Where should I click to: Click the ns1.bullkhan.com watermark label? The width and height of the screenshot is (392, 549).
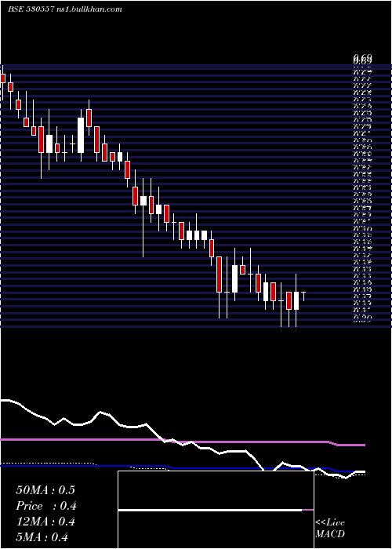tap(89, 9)
